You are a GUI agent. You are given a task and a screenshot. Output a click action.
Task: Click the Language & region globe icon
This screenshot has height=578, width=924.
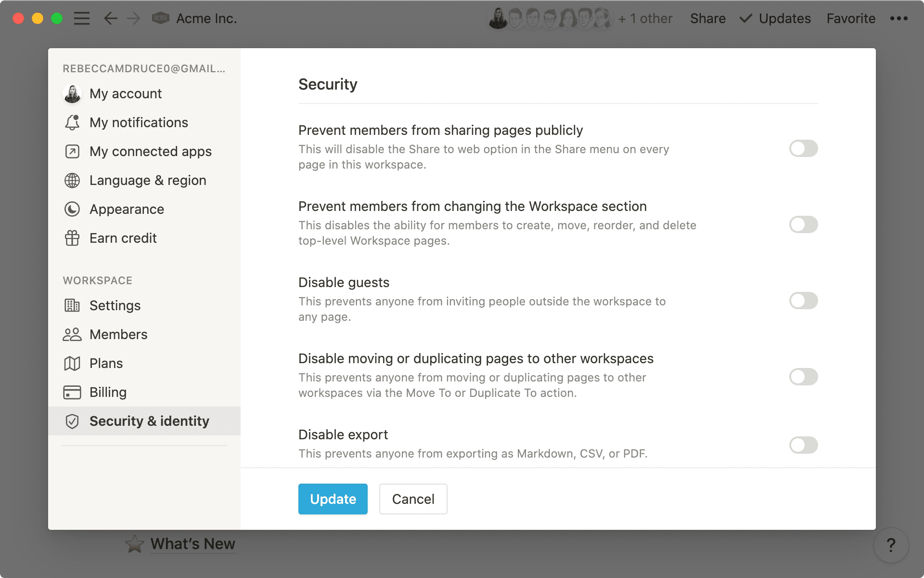tap(72, 181)
